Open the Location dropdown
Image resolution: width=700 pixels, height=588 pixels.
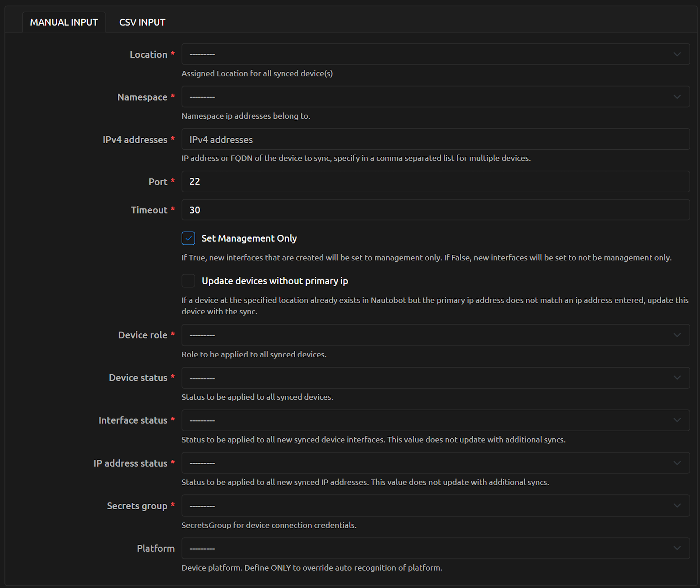click(435, 54)
